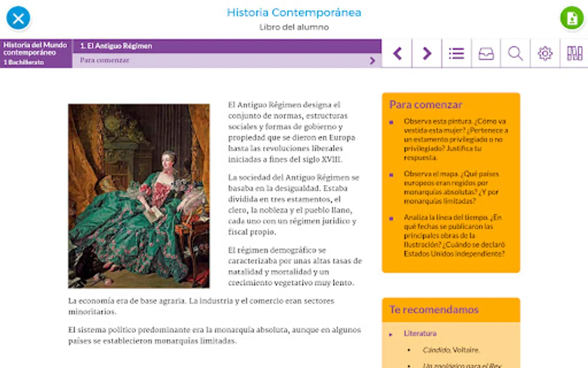
Task: Select the 'Observa el mapa' question
Action: [x=452, y=187]
